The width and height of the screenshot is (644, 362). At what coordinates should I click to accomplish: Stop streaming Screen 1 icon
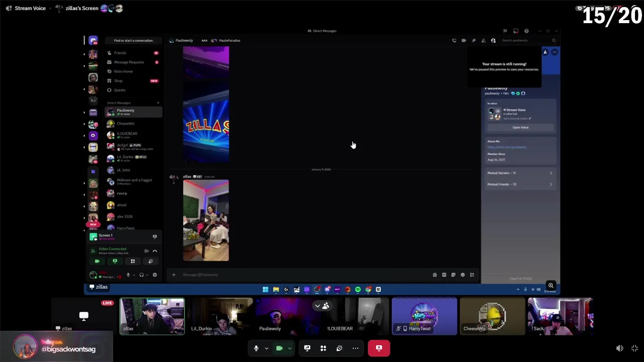click(x=154, y=236)
